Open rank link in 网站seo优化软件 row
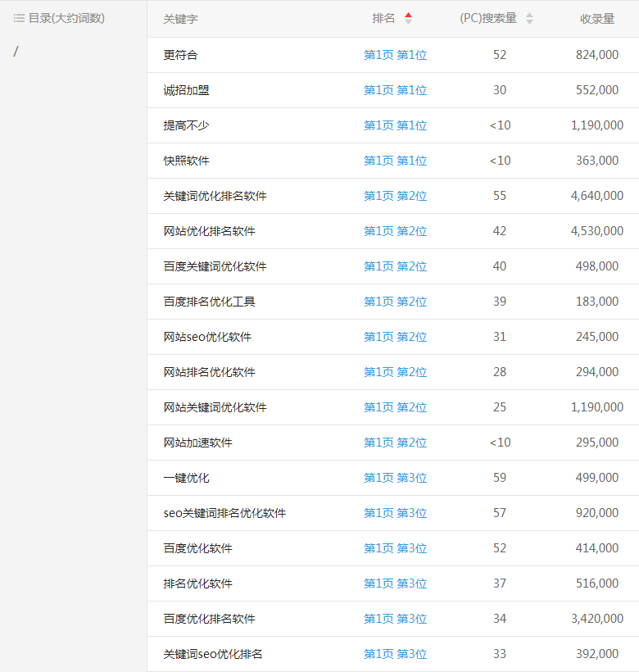This screenshot has height=672, width=639. tap(395, 337)
